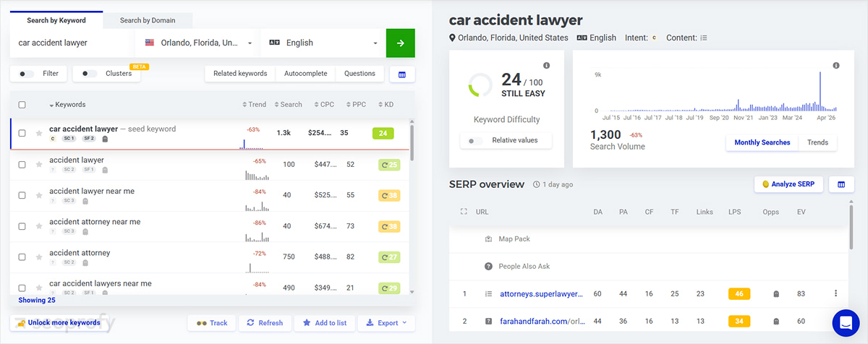Toggle the Clusters switch

tap(89, 74)
